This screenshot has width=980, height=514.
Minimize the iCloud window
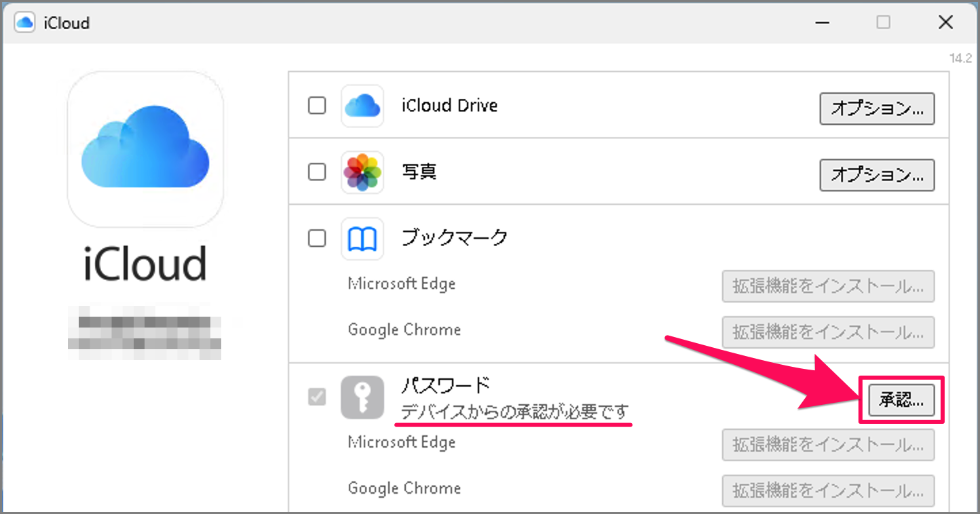coord(822,22)
